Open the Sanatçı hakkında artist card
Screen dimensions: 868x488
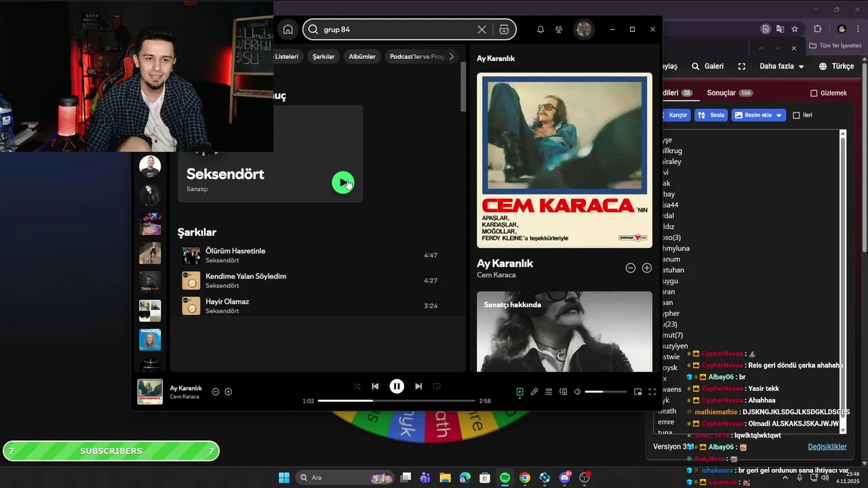tap(564, 331)
